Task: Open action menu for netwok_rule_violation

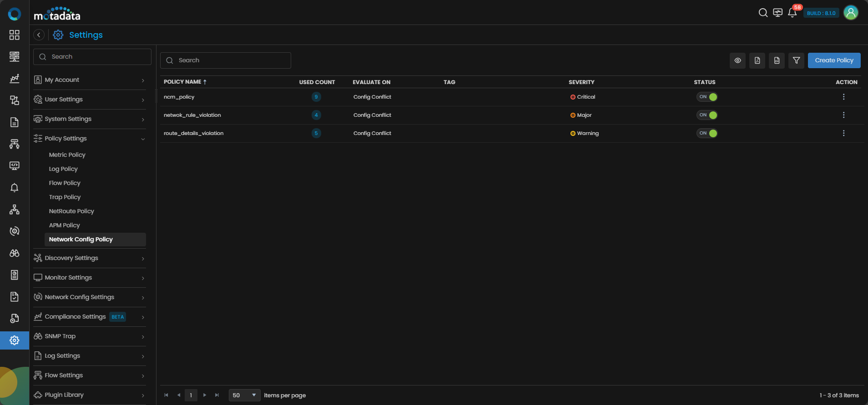Action: pyautogui.click(x=843, y=115)
